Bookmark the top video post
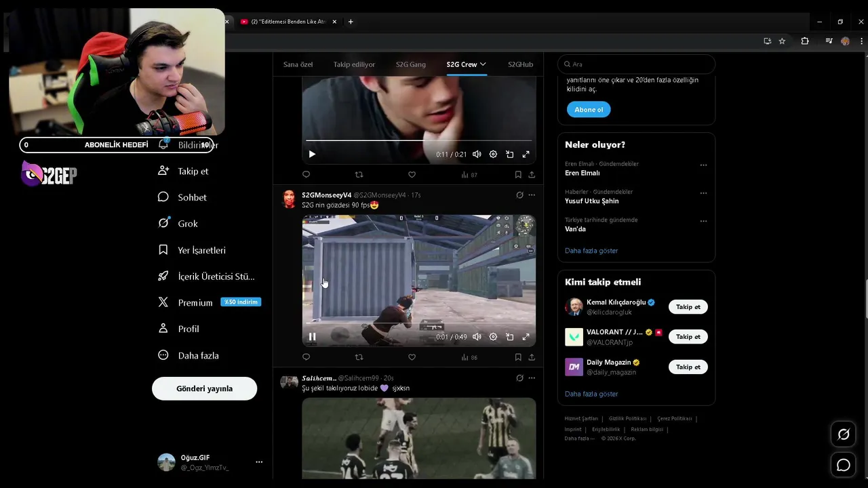 pyautogui.click(x=518, y=175)
